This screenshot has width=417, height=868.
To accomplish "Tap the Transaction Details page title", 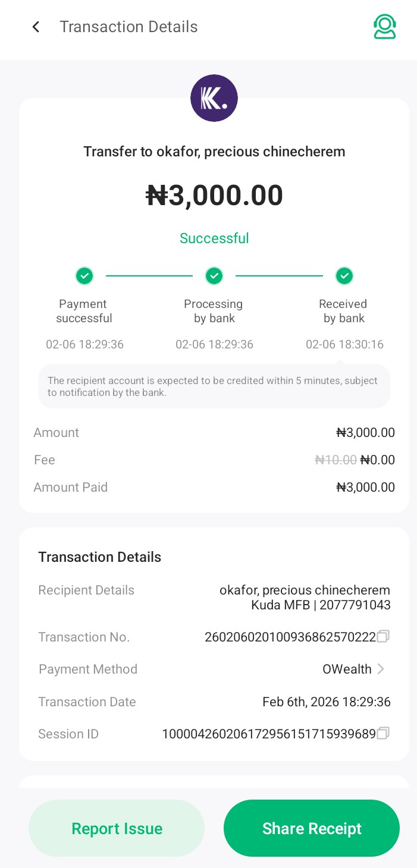I will 128,27.
